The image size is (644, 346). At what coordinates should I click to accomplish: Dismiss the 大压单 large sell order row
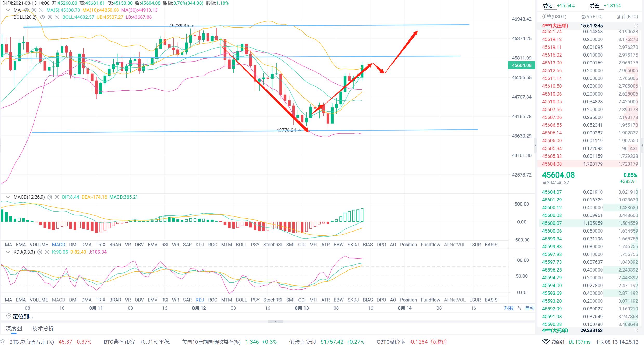point(636,25)
